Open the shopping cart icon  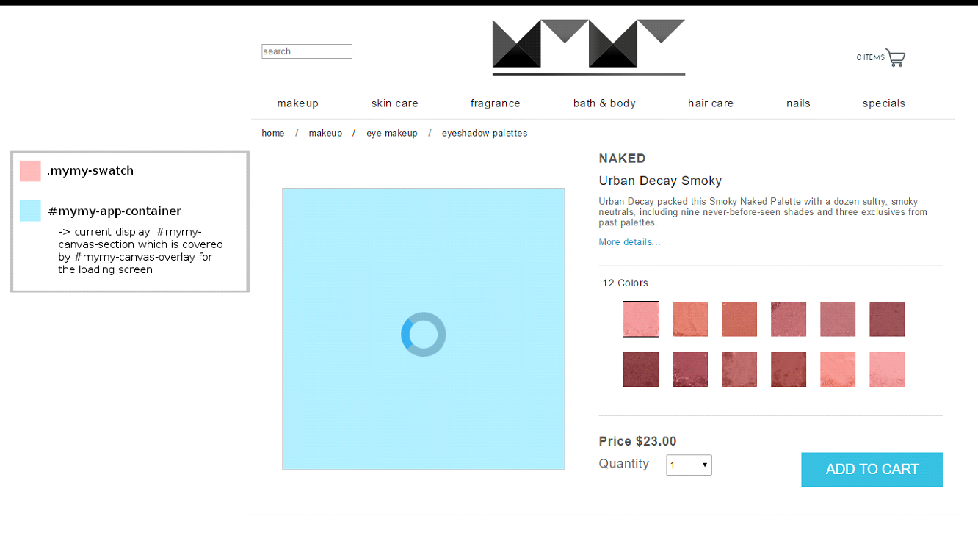tap(896, 57)
